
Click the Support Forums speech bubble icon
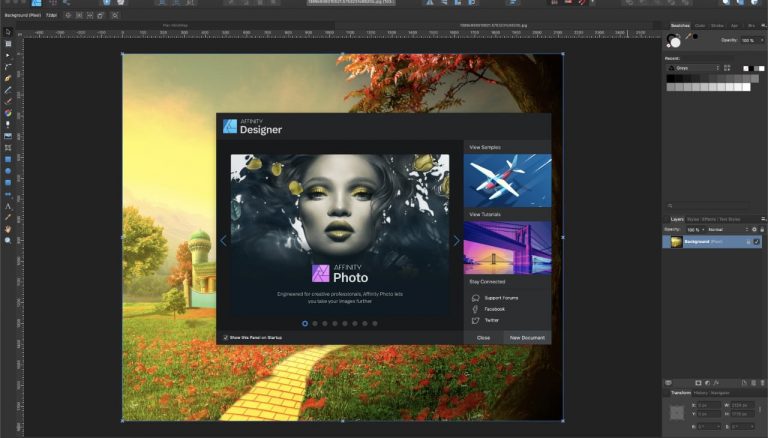(x=475, y=298)
